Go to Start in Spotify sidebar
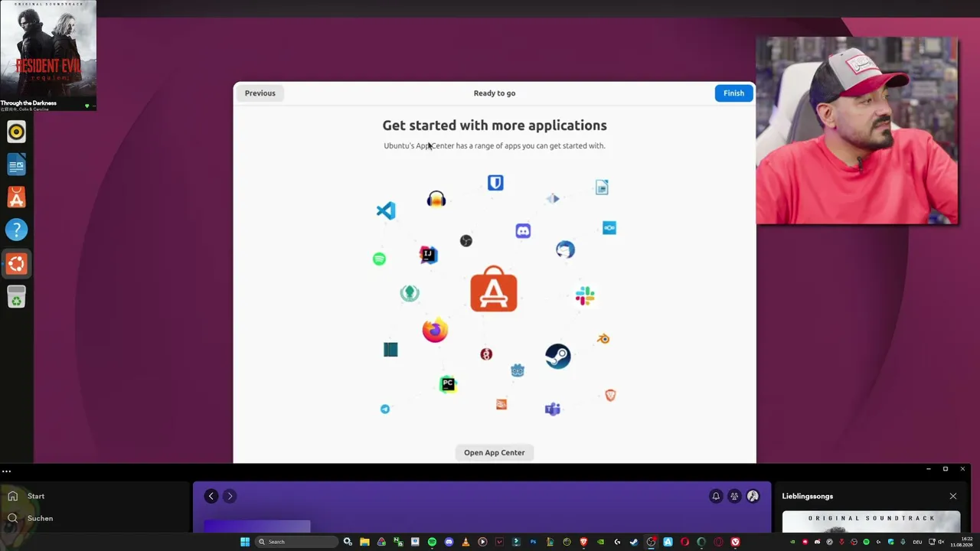The height and width of the screenshot is (551, 980). point(26,496)
